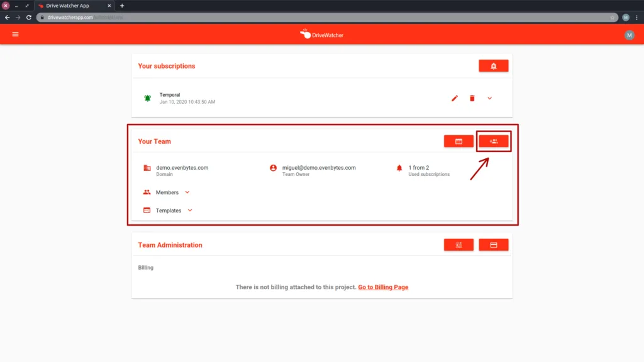644x362 pixels.
Task: Open the user avatar M in red header
Action: pos(629,35)
